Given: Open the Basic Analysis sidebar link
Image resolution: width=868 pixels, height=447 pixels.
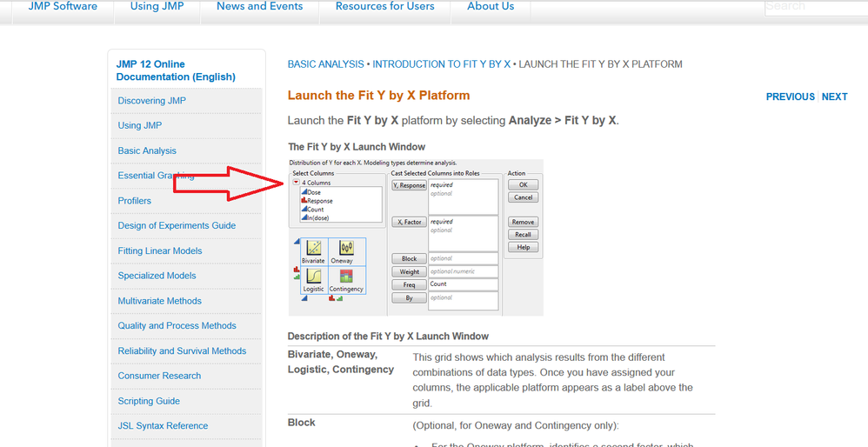Looking at the screenshot, I should click(147, 150).
